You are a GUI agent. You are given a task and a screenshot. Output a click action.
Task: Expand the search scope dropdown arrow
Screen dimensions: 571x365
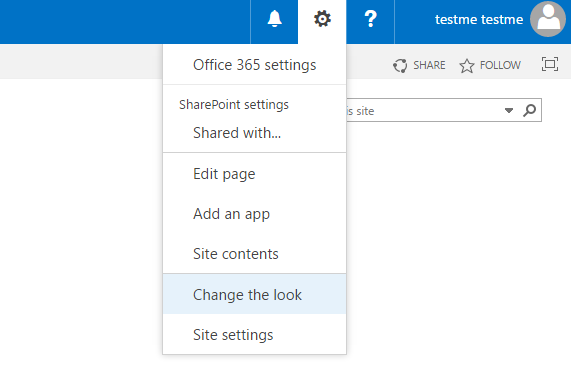pyautogui.click(x=509, y=110)
